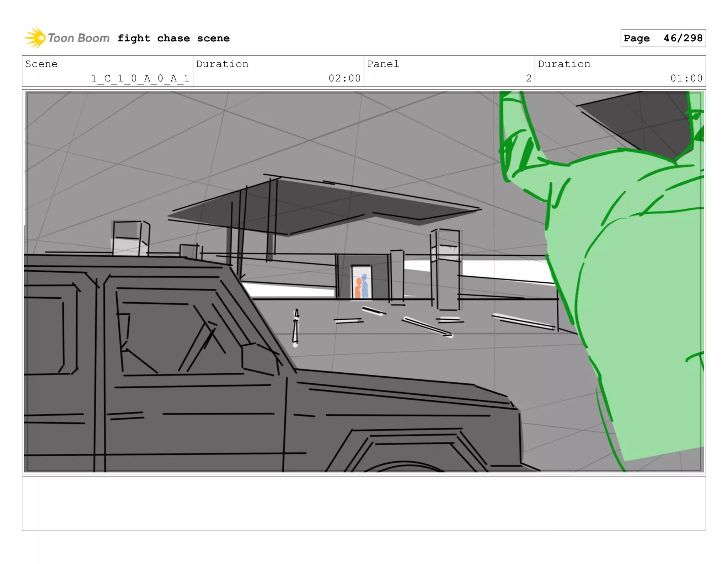
Task: Click the Toon Boom starburst logo
Action: tap(34, 38)
